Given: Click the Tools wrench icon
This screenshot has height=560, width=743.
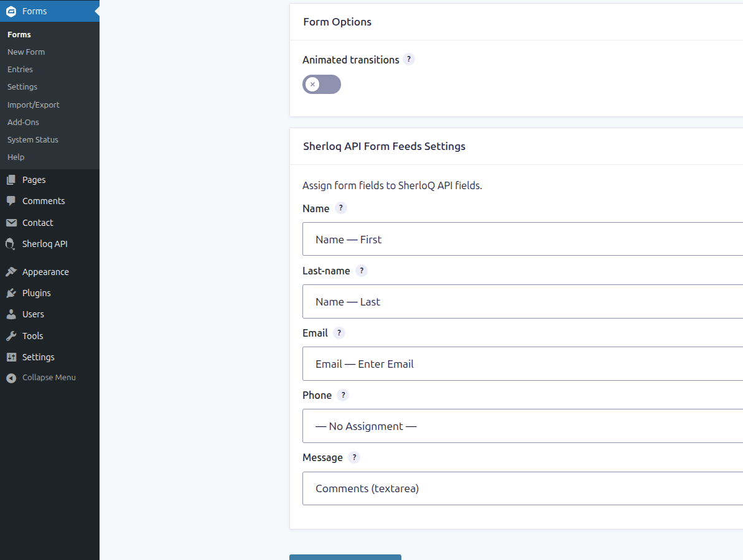Looking at the screenshot, I should click(x=11, y=336).
